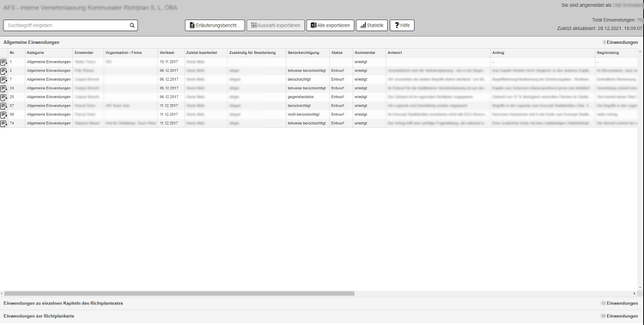Open edit icon for row number 1
The image size is (644, 325).
coord(3,62)
